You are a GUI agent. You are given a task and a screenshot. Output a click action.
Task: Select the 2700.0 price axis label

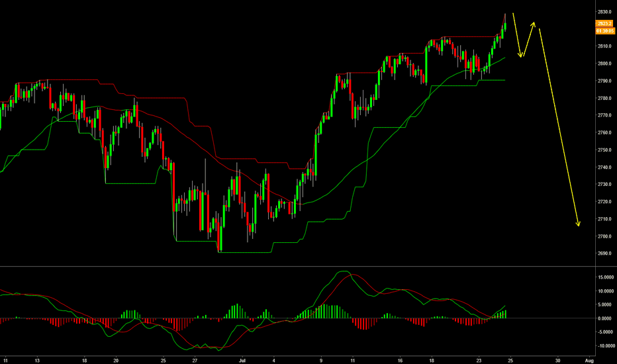(x=604, y=236)
